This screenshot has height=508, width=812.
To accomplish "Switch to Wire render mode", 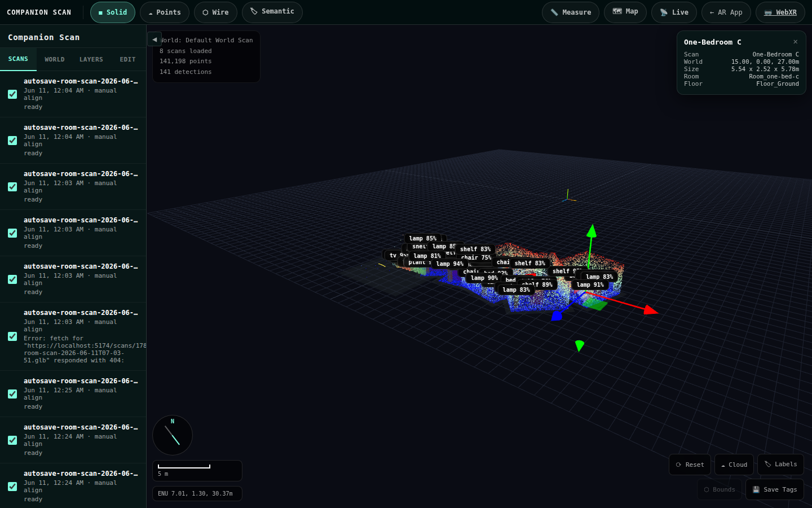I will tap(215, 12).
